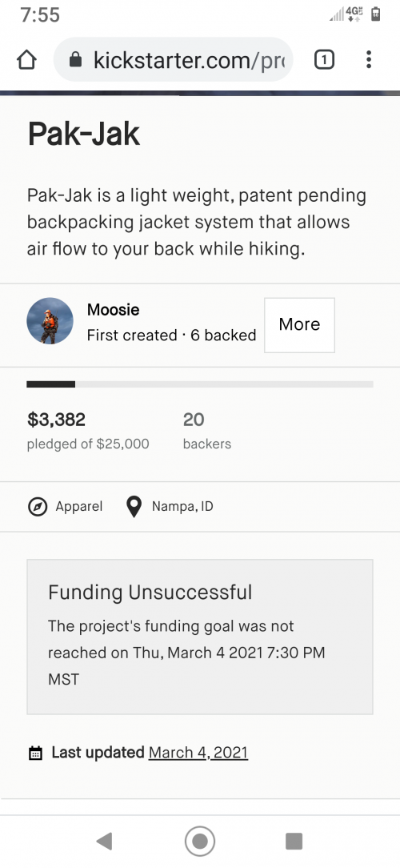Screen dimensions: 400x868
Task: Open Moosie's creator avatar photo
Action: 50,321
